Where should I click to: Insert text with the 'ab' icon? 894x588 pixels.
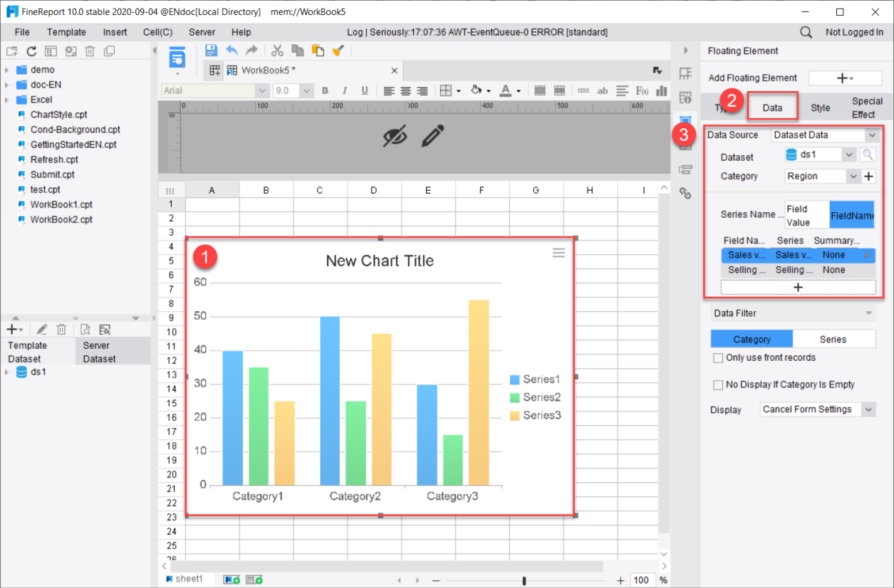pos(603,90)
